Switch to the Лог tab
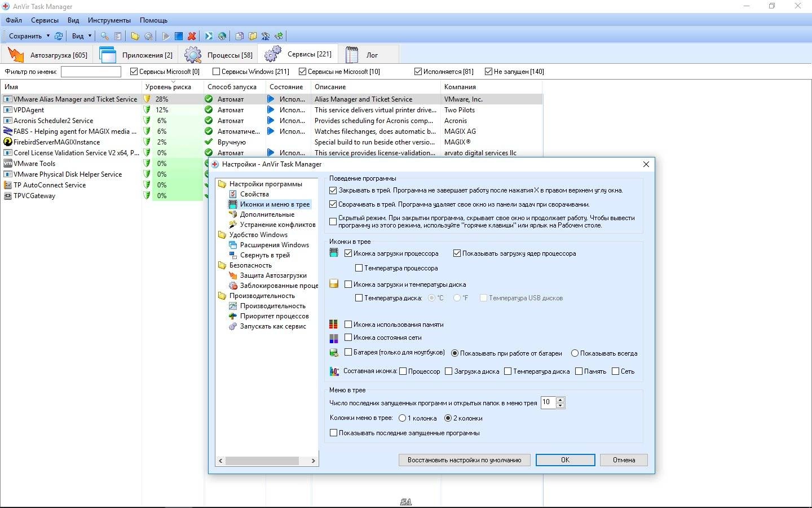Screen dimensions: 812x508 [x=369, y=55]
